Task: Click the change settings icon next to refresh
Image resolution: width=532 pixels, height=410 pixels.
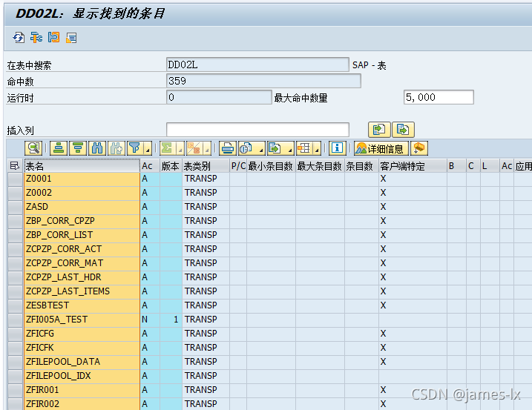Action: point(36,37)
